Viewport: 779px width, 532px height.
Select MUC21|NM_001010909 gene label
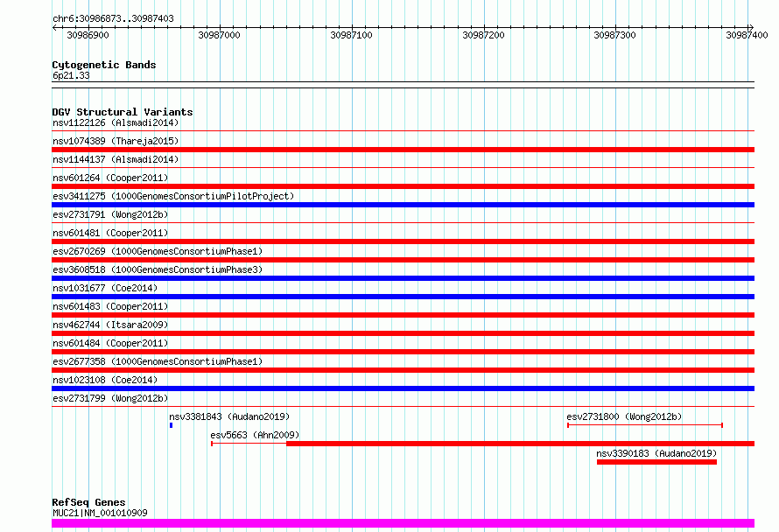[100, 513]
